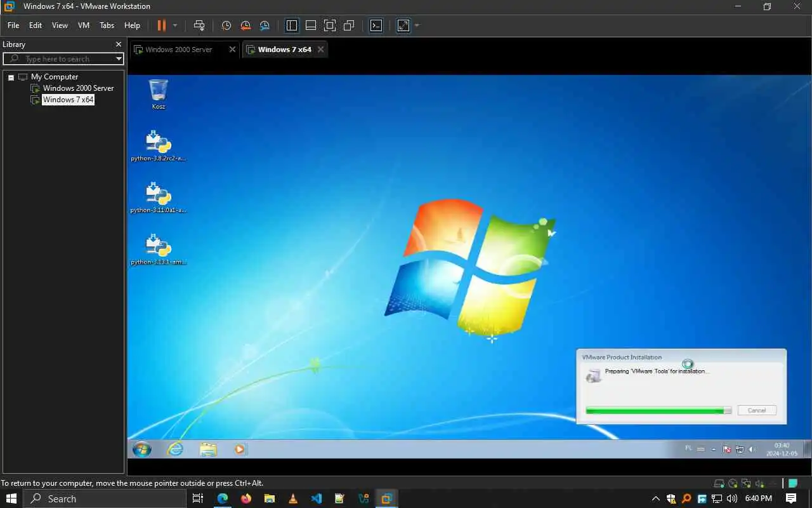Open Windows Media Player on guest taskbar
The height and width of the screenshot is (508, 812).
240,449
